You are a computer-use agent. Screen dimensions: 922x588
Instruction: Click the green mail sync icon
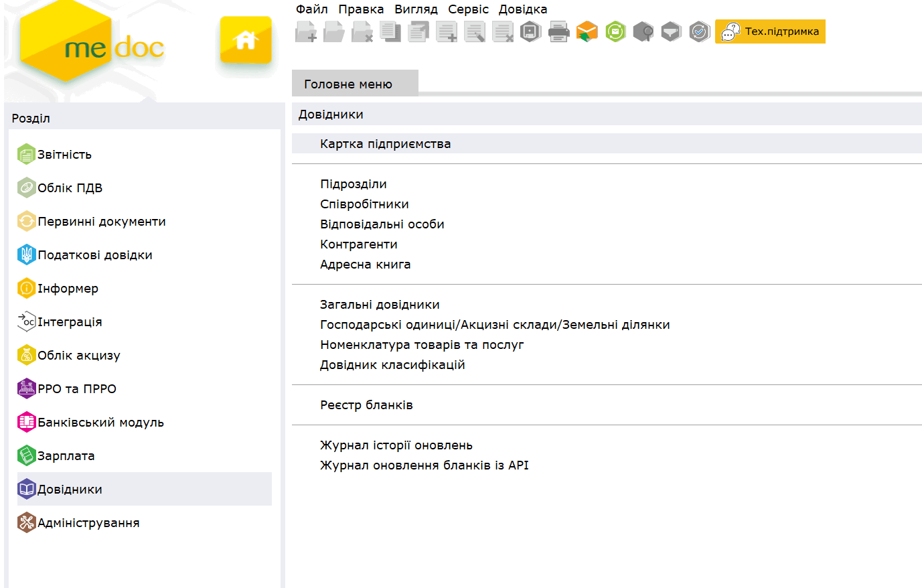[615, 31]
